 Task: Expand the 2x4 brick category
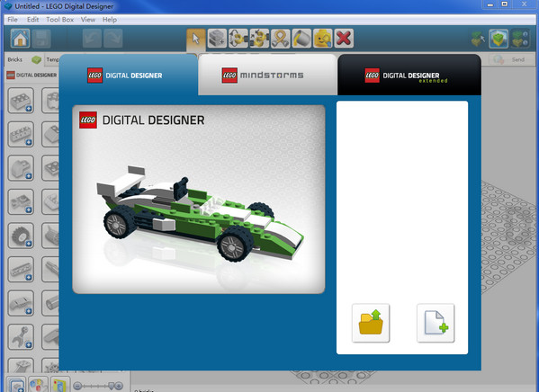point(21,101)
